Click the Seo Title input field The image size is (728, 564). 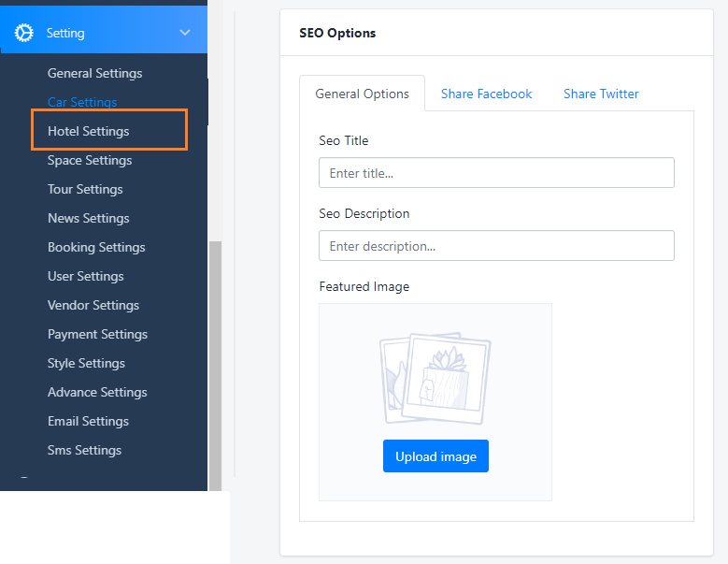coord(496,173)
